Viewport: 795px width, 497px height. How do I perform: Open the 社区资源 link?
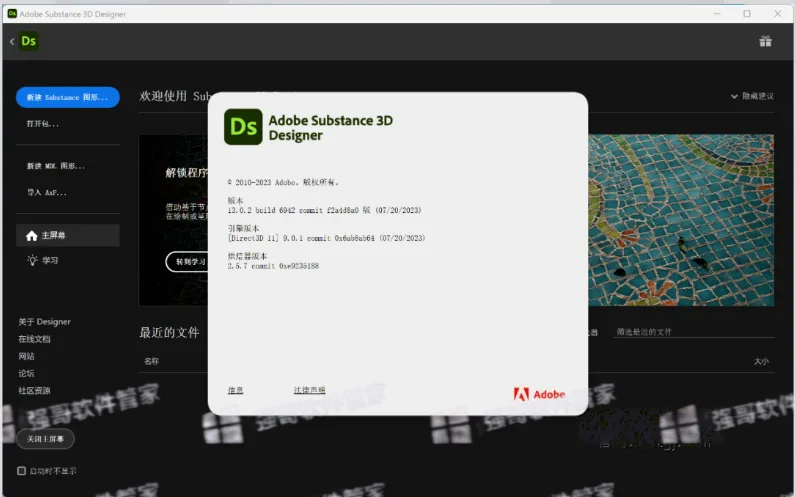click(34, 390)
